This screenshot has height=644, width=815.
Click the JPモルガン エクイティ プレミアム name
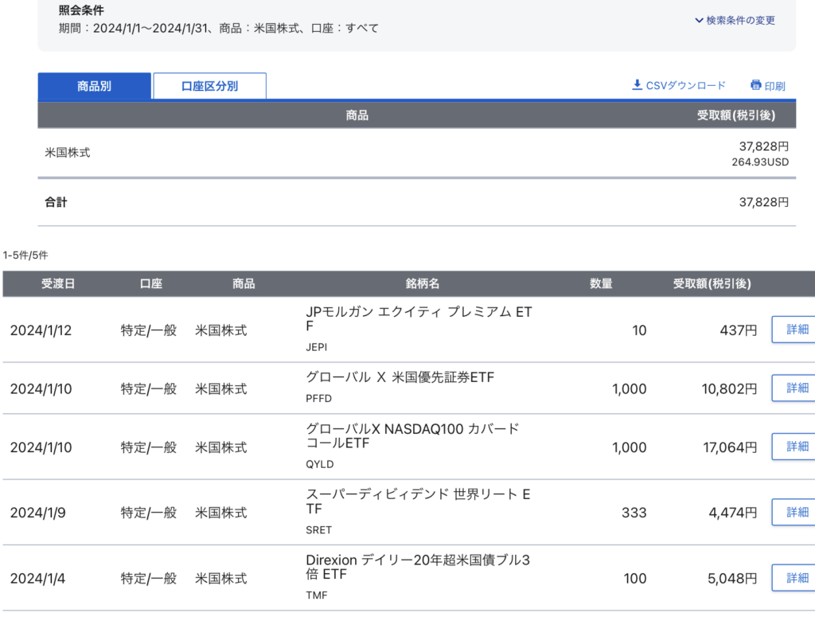coord(419,318)
